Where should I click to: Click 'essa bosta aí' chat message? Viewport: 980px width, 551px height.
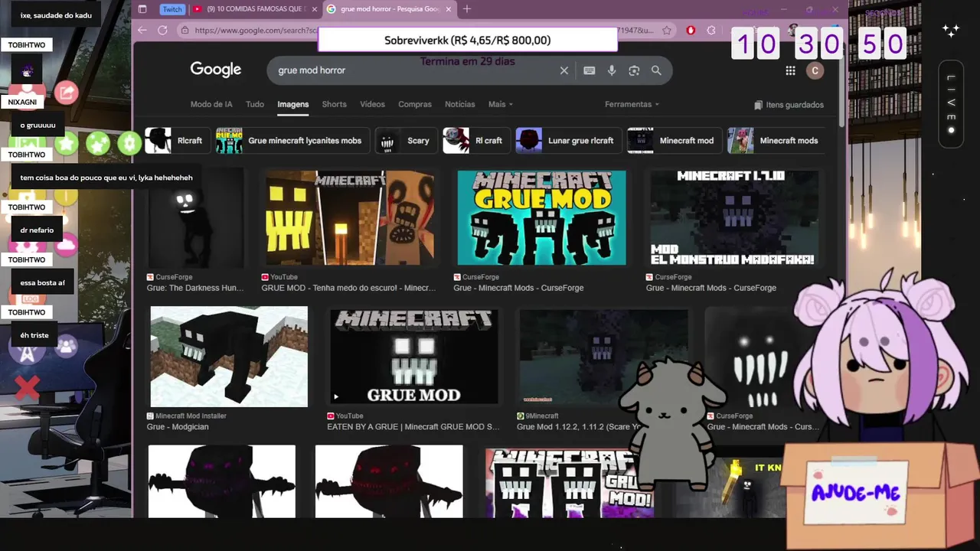(x=42, y=283)
